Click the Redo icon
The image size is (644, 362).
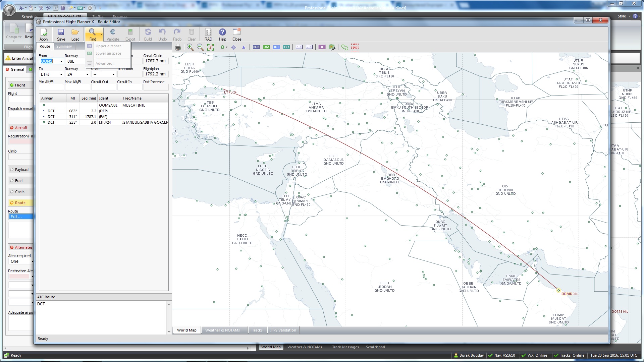[x=177, y=35]
